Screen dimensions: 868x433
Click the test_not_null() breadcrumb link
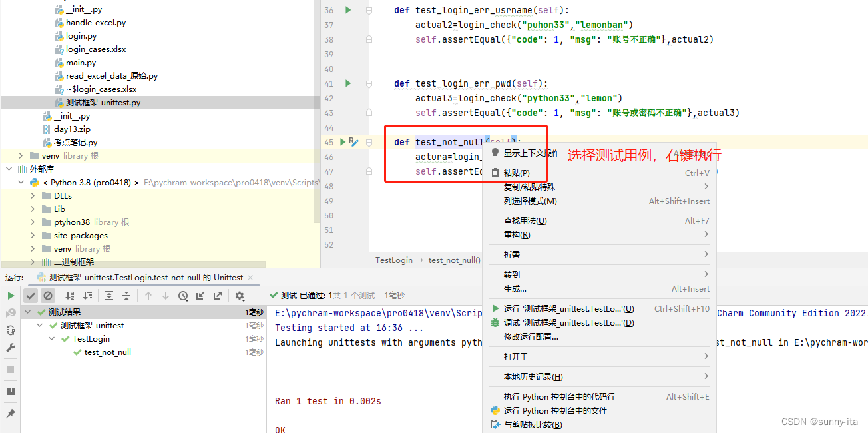[454, 260]
